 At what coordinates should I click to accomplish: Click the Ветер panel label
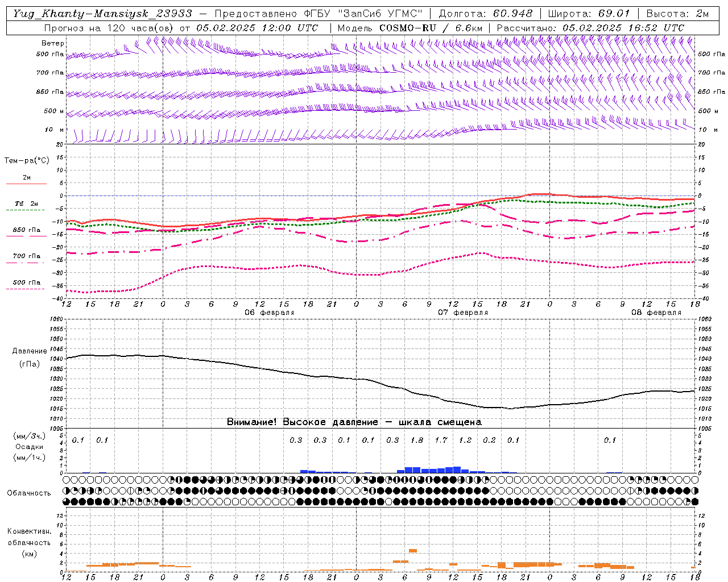pos(53,43)
